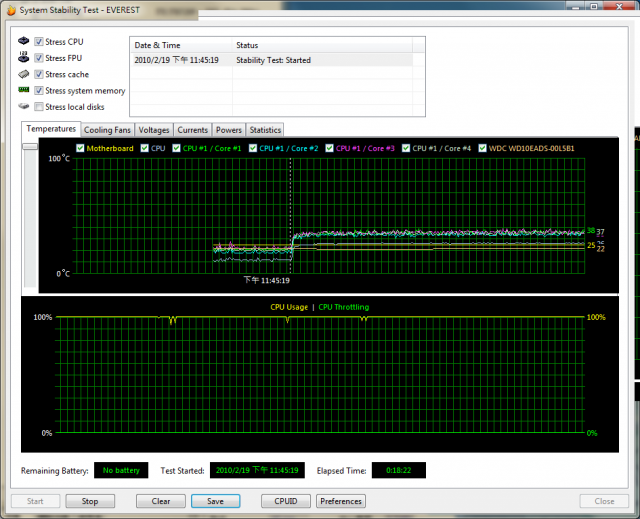
Task: Maximize the System Stability Test window
Action: (594, 6)
